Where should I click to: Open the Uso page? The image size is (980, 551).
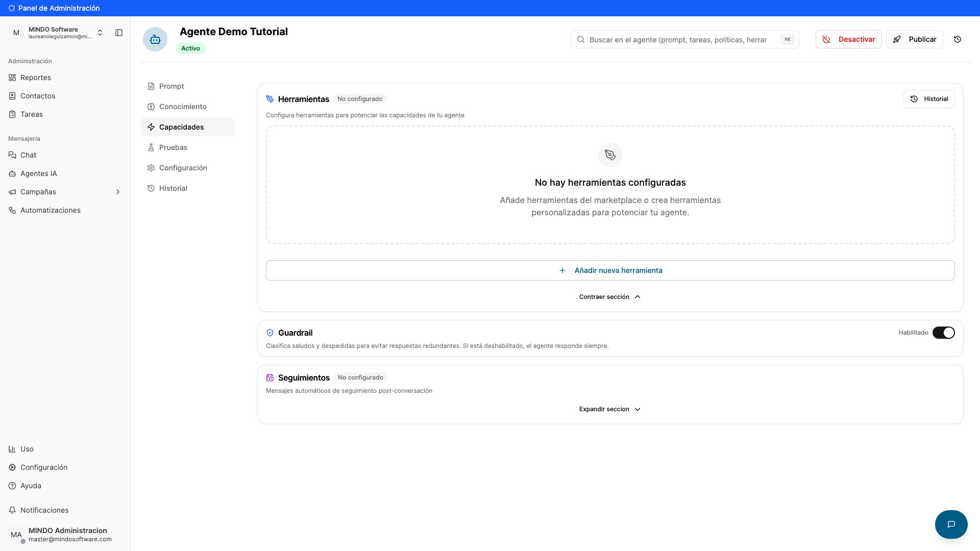click(x=65, y=449)
